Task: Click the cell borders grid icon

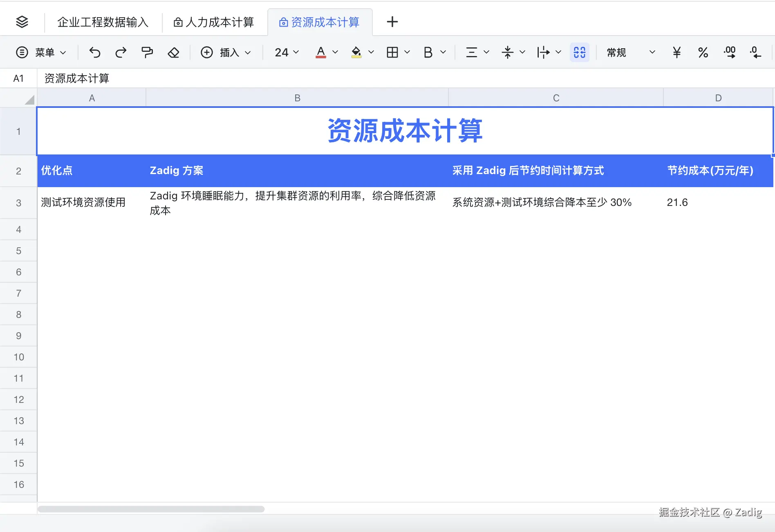Action: (x=392, y=52)
